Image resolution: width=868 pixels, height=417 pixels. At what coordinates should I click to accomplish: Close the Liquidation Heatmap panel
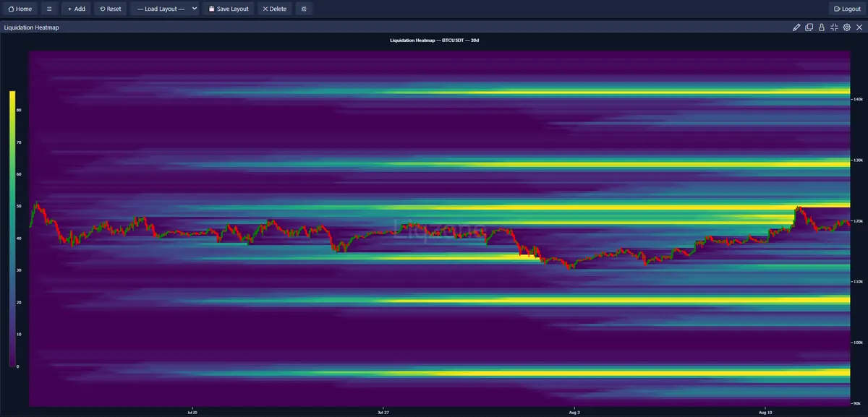click(x=859, y=27)
